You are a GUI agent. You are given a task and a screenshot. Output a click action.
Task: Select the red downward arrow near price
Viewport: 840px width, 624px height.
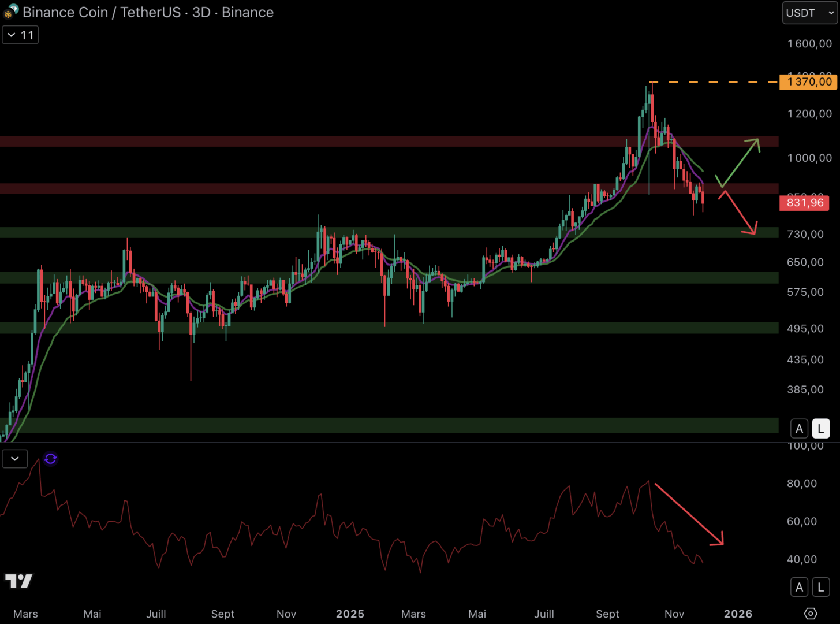(x=738, y=213)
